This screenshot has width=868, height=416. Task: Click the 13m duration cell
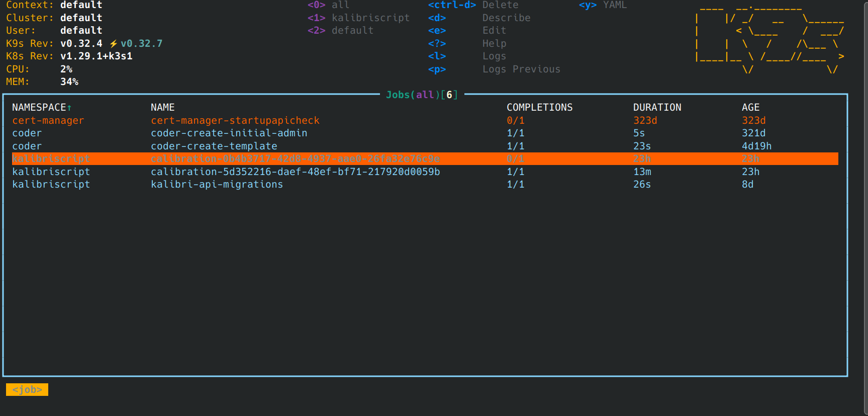click(x=642, y=172)
